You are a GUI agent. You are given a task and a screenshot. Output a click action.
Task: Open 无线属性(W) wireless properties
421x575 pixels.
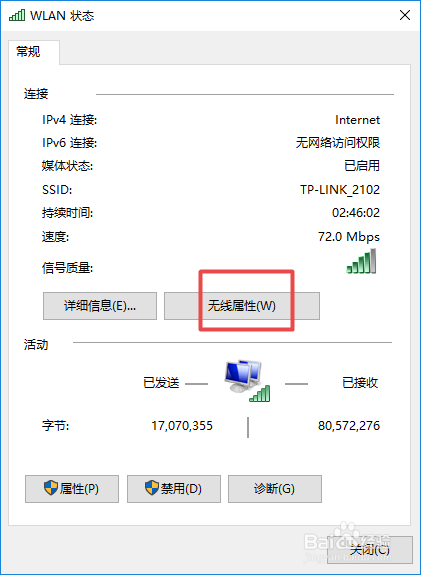coord(242,306)
